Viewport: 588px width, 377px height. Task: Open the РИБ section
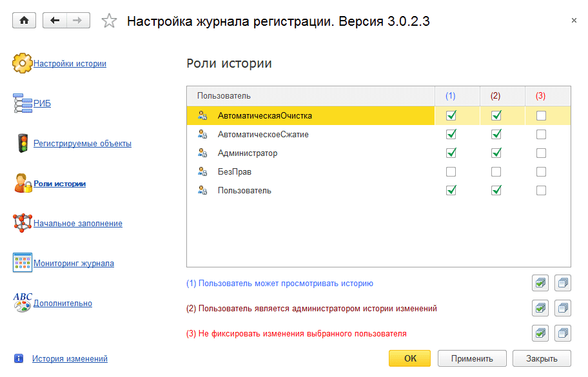[42, 103]
